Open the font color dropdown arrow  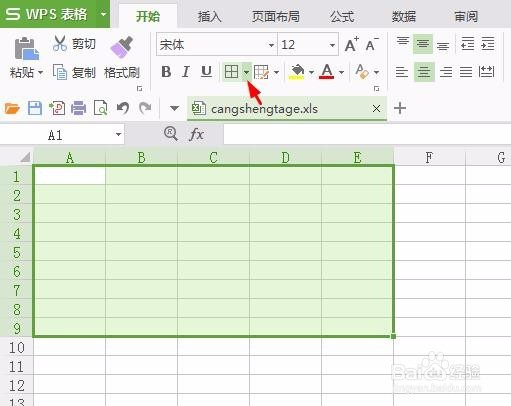tap(341, 72)
